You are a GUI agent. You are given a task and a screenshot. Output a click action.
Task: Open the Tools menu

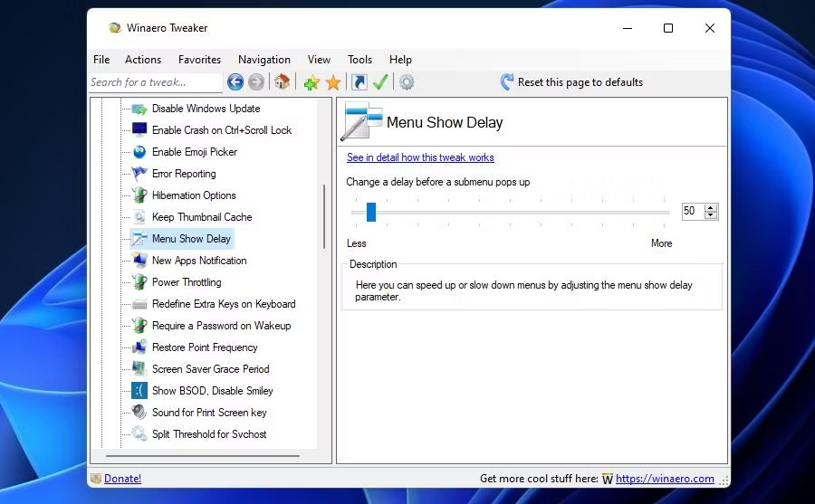(360, 60)
